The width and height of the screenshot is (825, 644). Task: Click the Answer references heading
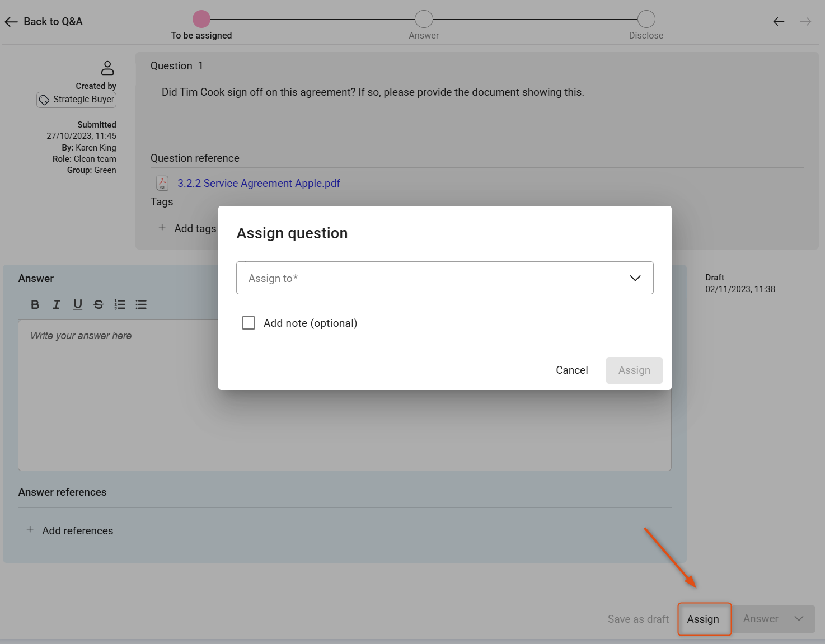63,492
